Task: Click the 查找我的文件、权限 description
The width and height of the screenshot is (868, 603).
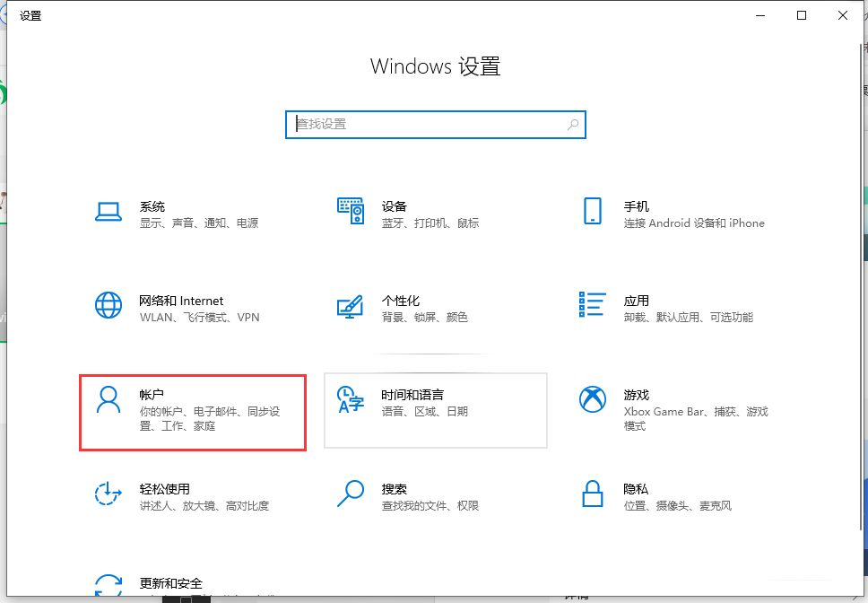Action: click(430, 505)
